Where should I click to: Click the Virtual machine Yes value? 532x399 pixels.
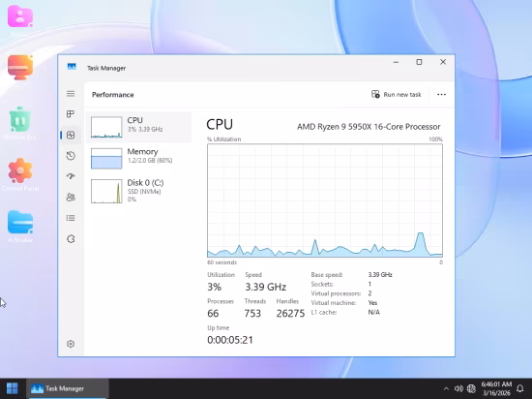pyautogui.click(x=372, y=302)
